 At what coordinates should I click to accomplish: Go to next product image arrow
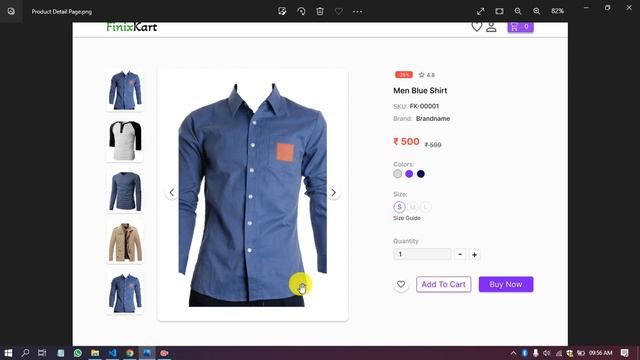coord(333,193)
